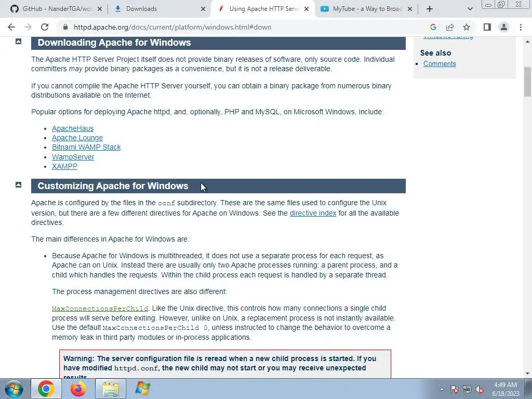Click the forward navigation arrow
532x399 pixels.
pyautogui.click(x=28, y=27)
